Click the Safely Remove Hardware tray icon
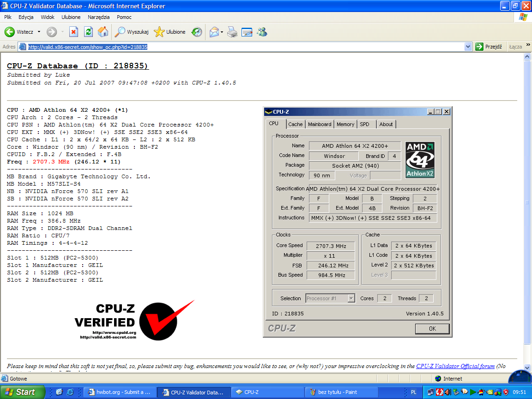532x399 pixels. (x=456, y=392)
